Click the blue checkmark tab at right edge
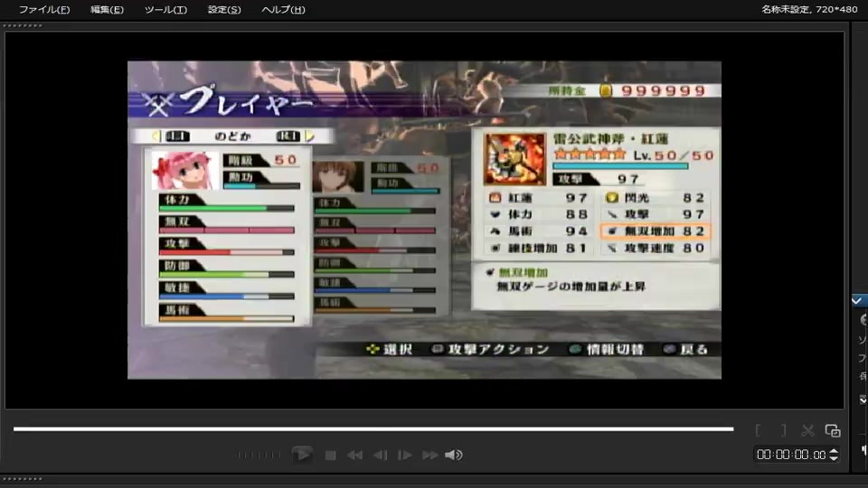Viewport: 868px width, 488px height. (x=859, y=300)
